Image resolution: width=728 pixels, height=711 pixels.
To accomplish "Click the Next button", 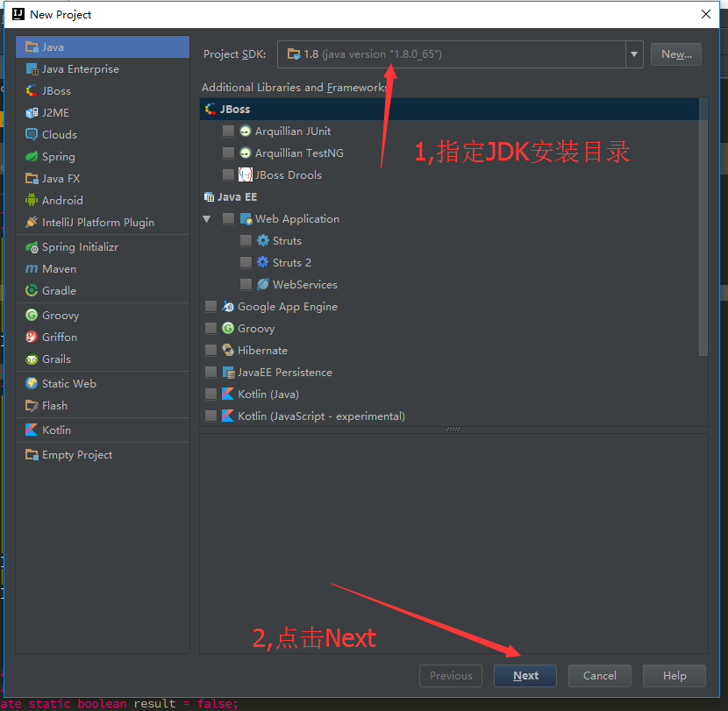I will tap(525, 675).
